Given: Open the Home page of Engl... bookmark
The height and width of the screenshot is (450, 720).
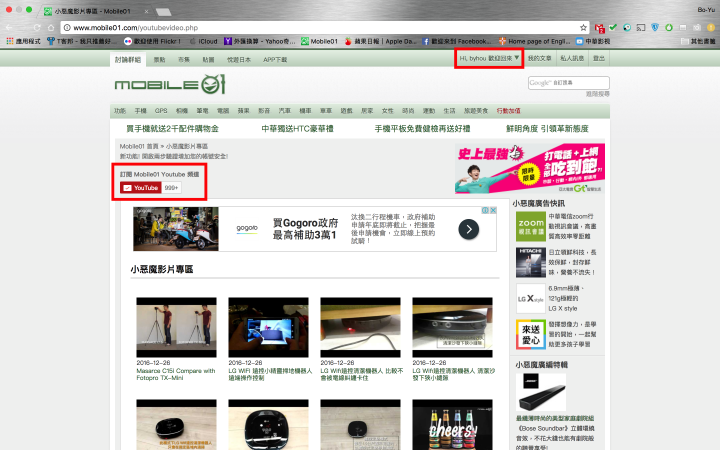Looking at the screenshot, I should 534,41.
